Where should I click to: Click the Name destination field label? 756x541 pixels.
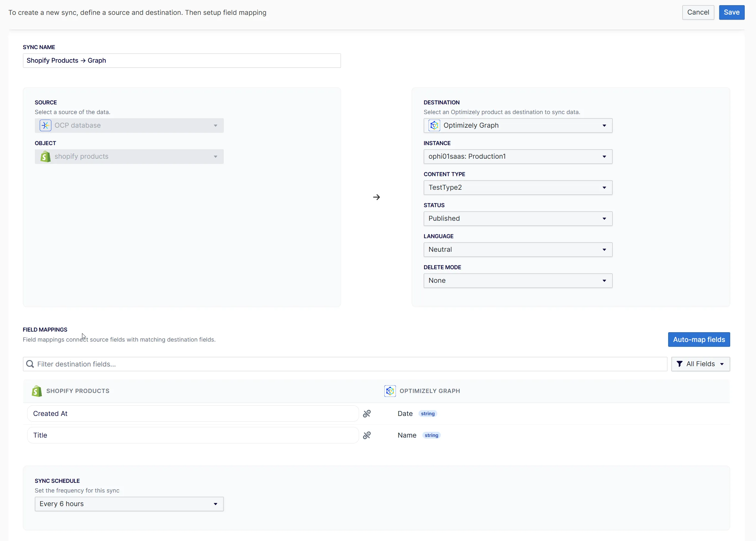[407, 435]
